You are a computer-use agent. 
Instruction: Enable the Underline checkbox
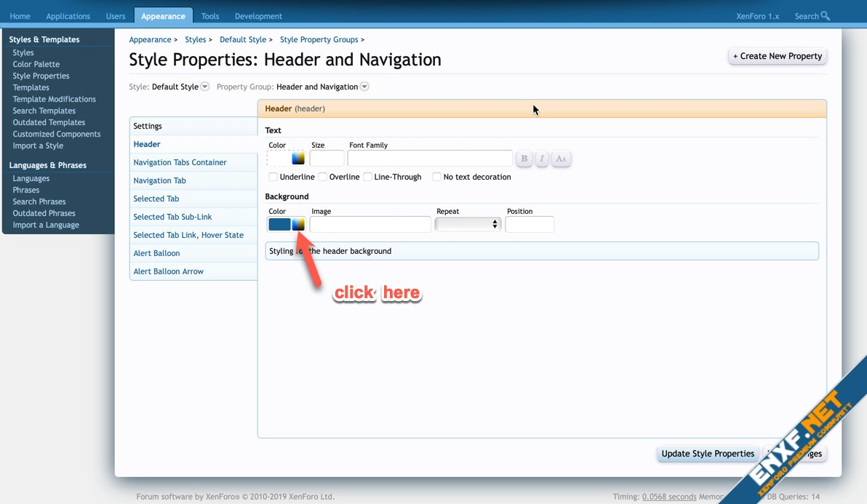(x=273, y=177)
